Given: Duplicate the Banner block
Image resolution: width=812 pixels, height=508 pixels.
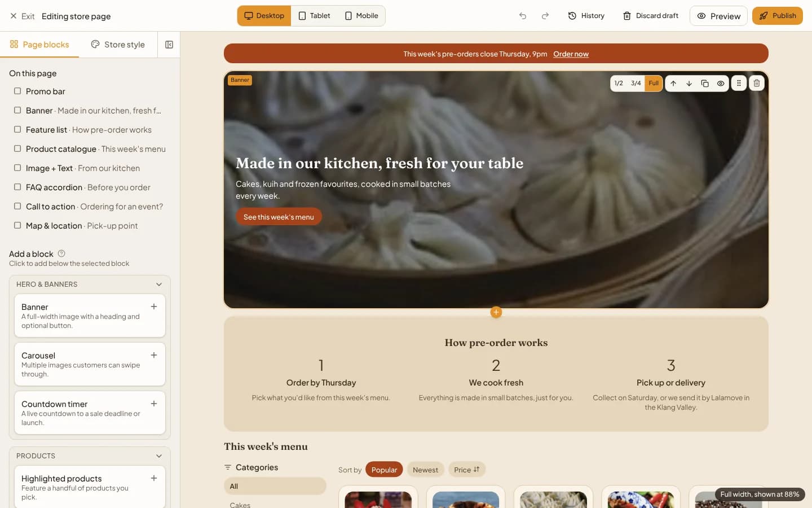Looking at the screenshot, I should tap(705, 84).
